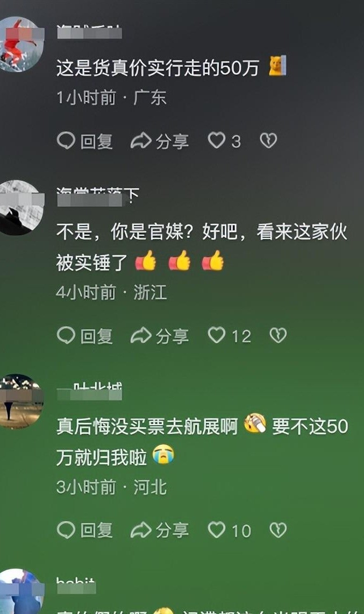This screenshot has height=614, width=364.
Task: Share the 货真价实 50万 comment
Action: click(x=160, y=141)
